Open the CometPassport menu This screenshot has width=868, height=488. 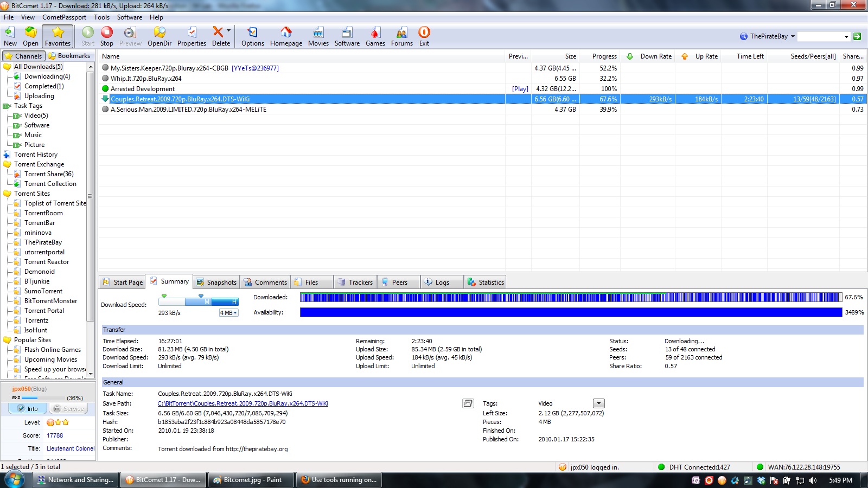coord(64,17)
